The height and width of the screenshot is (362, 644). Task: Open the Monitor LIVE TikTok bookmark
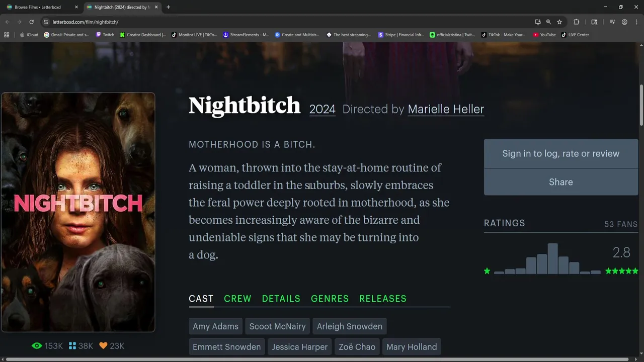(194, 35)
